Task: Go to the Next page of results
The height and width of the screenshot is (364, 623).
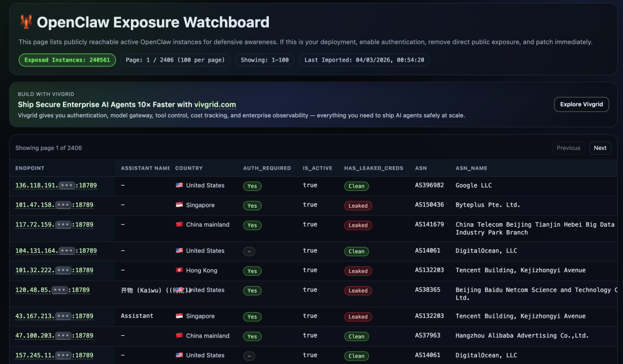Action: click(600, 148)
